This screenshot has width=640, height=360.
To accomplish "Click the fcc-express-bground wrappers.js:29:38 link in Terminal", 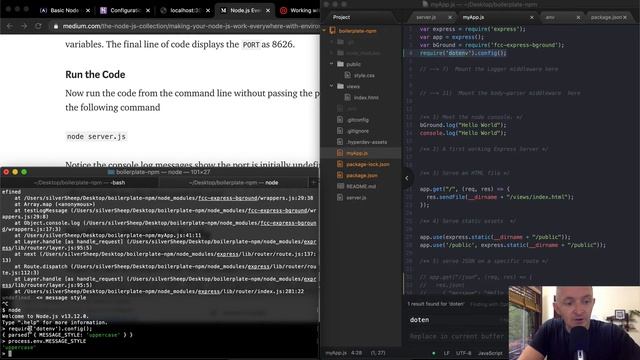I will pos(256,198).
